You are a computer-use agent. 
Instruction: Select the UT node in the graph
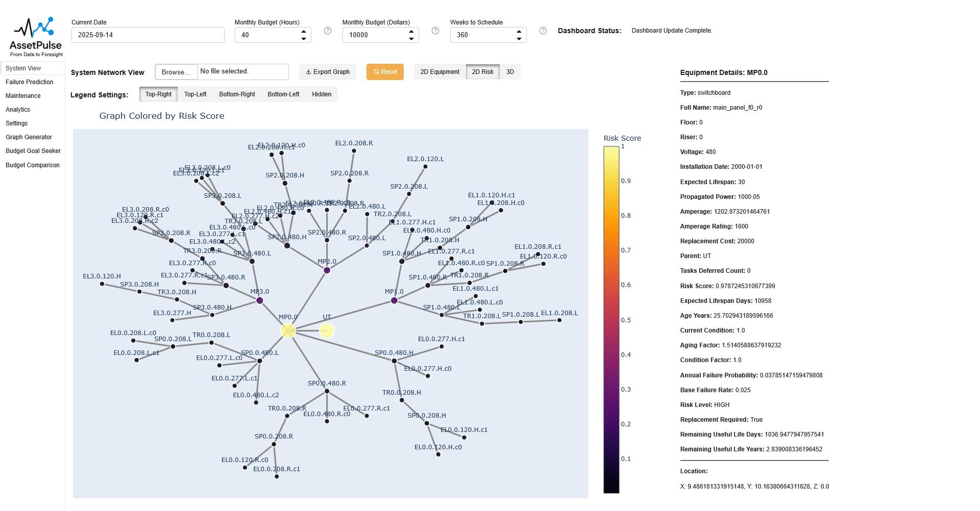[327, 331]
